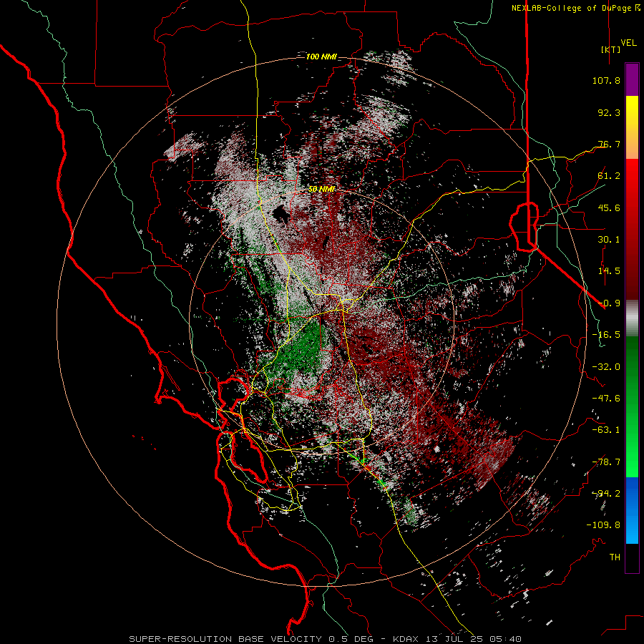Click the 76.7 velocity scale value
The image size is (644, 644).
pyautogui.click(x=609, y=144)
